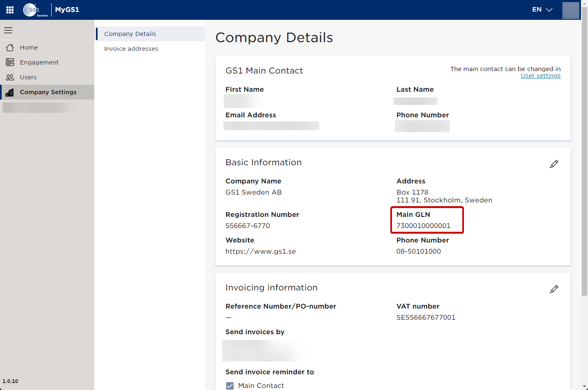This screenshot has height=390, width=588.
Task: Click the Company Settings building icon
Action: point(10,92)
